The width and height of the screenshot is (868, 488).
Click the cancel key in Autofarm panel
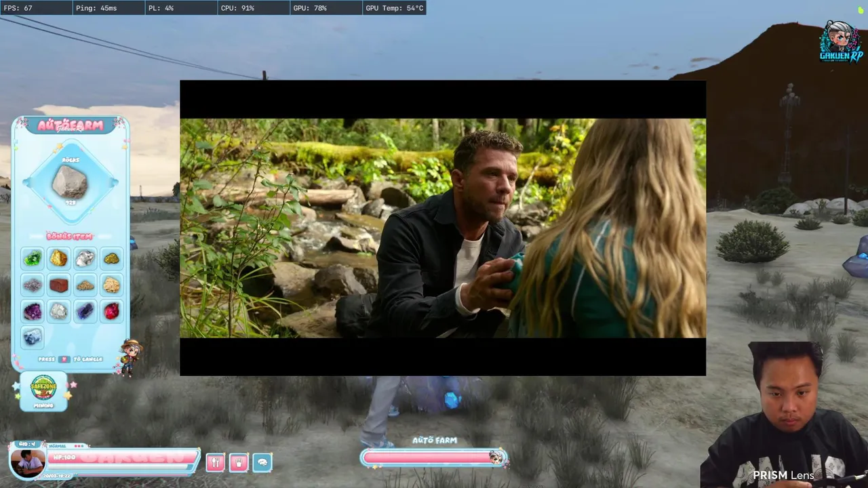tap(64, 359)
